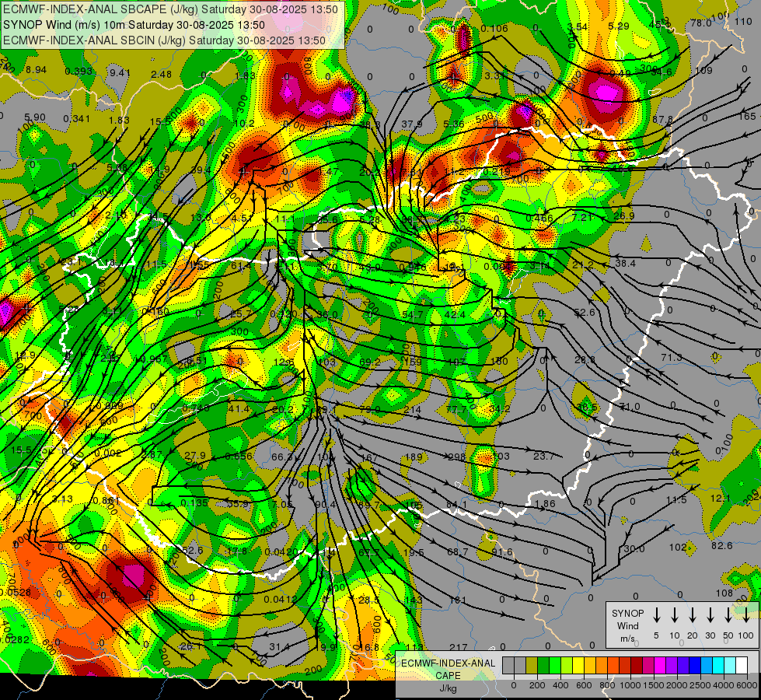The image size is (761, 700).
Task: Click the map value 217
Action: coord(458,647)
